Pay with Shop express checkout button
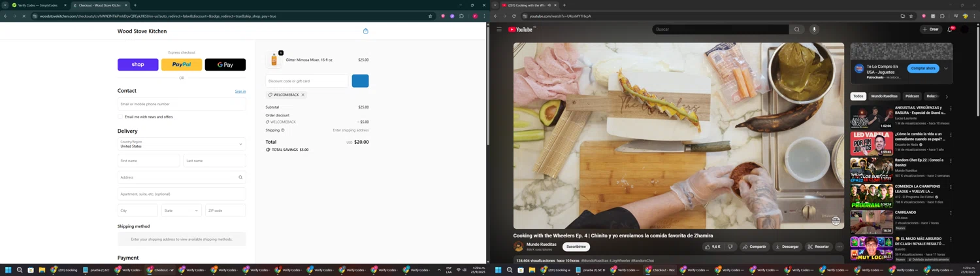980x276 pixels. click(138, 65)
